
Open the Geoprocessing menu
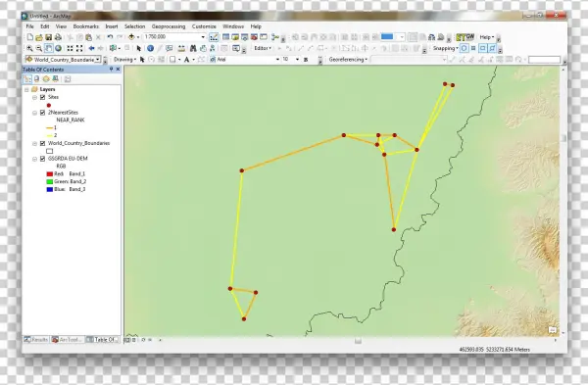pos(169,26)
